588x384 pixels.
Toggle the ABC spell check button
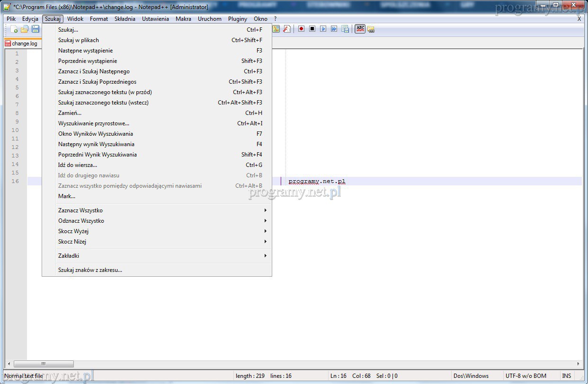pyautogui.click(x=360, y=29)
